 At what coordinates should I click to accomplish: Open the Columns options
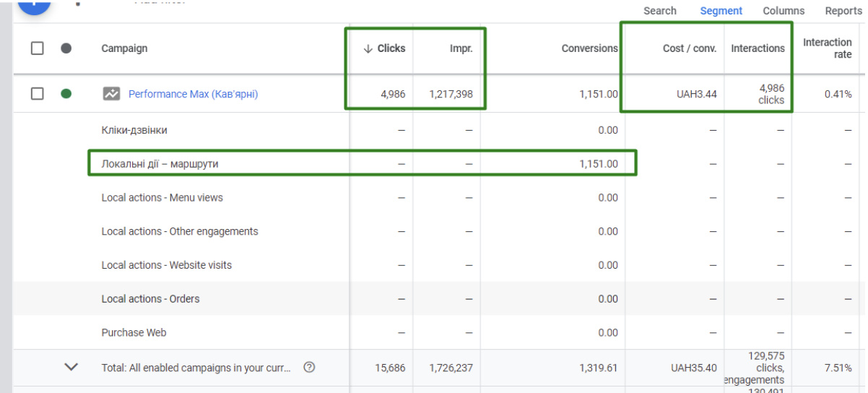point(784,11)
